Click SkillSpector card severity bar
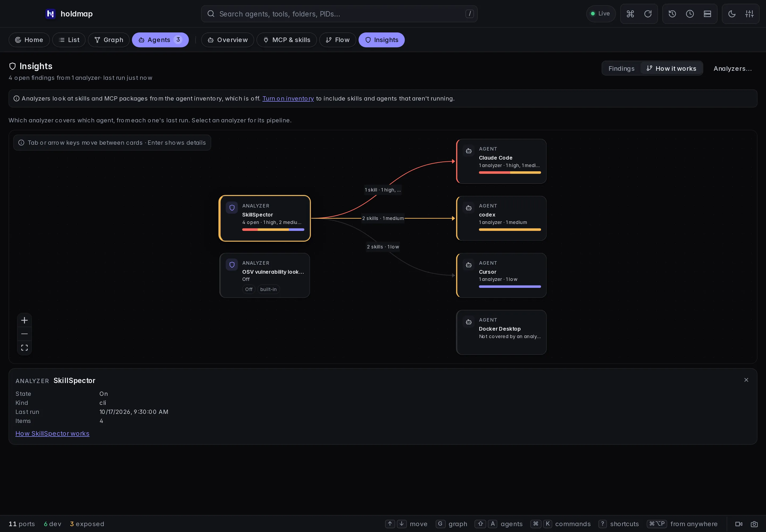This screenshot has width=766, height=532. 273,230
